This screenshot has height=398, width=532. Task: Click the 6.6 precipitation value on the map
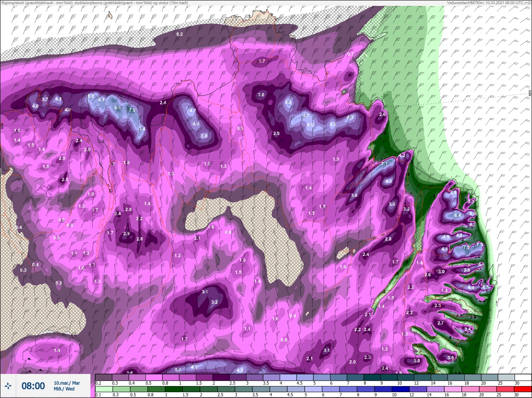[118, 108]
